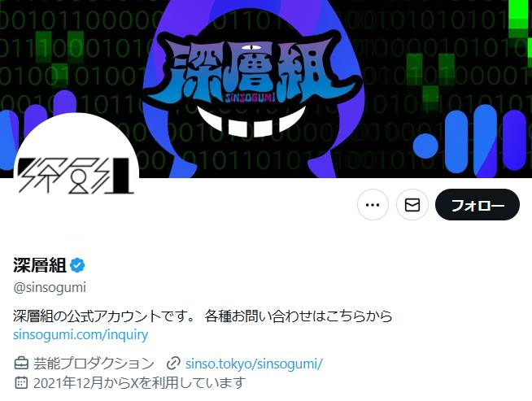The image size is (532, 401).
Task: Click the calendar join-date icon
Action: [21, 382]
